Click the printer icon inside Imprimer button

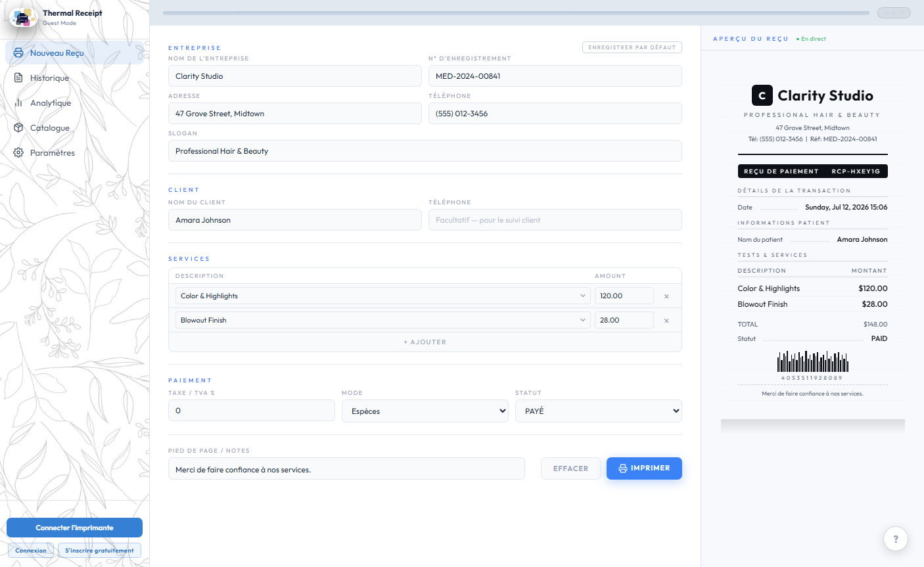(x=623, y=468)
